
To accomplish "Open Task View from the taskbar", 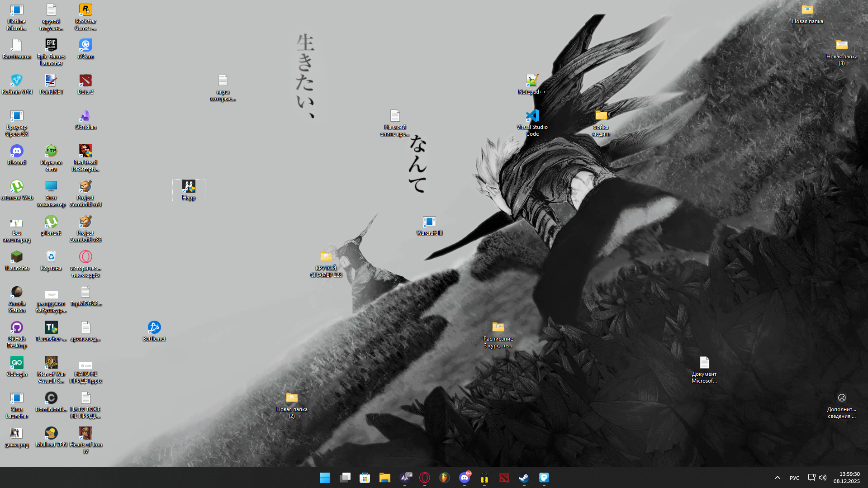I will (345, 478).
